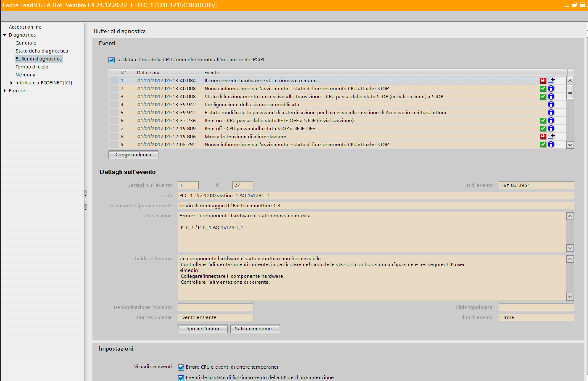Viewport: 588px width, 381px height.
Task: Collapse the Diagnostica tree node
Action: [x=4, y=35]
